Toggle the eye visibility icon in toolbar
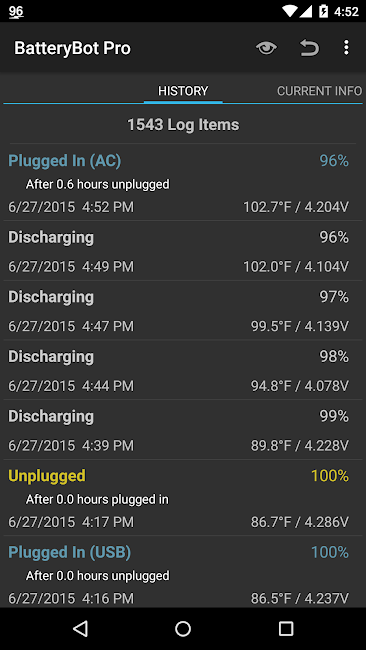This screenshot has width=366, height=650. tap(266, 48)
